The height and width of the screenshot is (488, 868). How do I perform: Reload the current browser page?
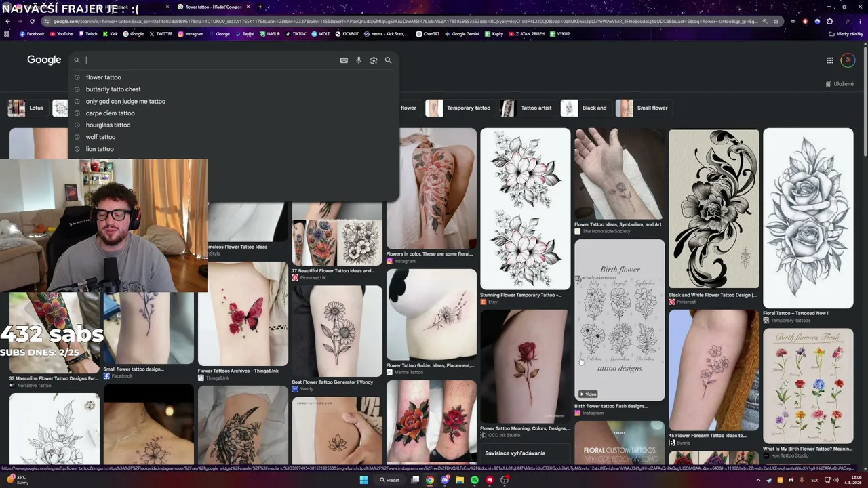(32, 21)
